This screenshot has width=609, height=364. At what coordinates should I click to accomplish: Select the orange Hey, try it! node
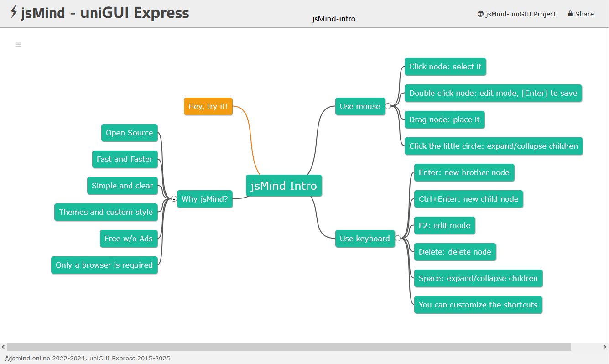tap(208, 106)
